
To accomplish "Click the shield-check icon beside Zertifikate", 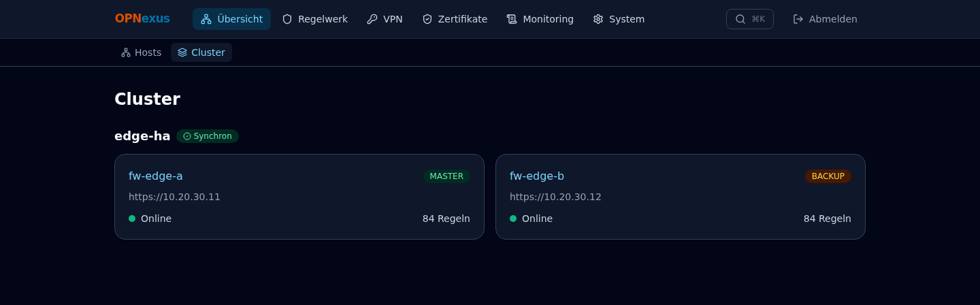I will (427, 19).
